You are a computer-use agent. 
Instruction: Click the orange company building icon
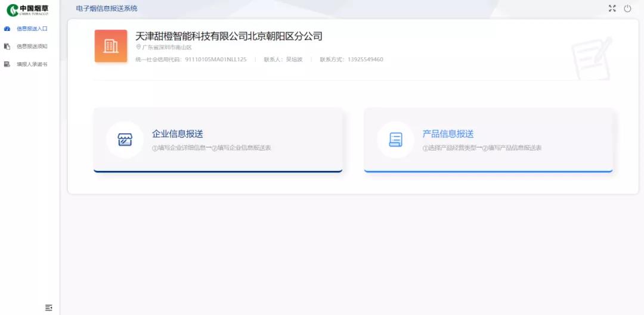[111, 46]
